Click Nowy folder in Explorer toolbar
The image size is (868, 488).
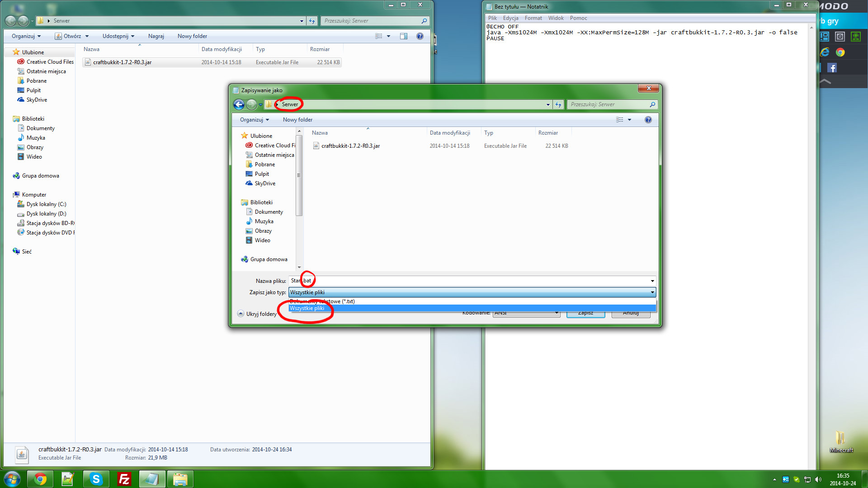tap(192, 36)
